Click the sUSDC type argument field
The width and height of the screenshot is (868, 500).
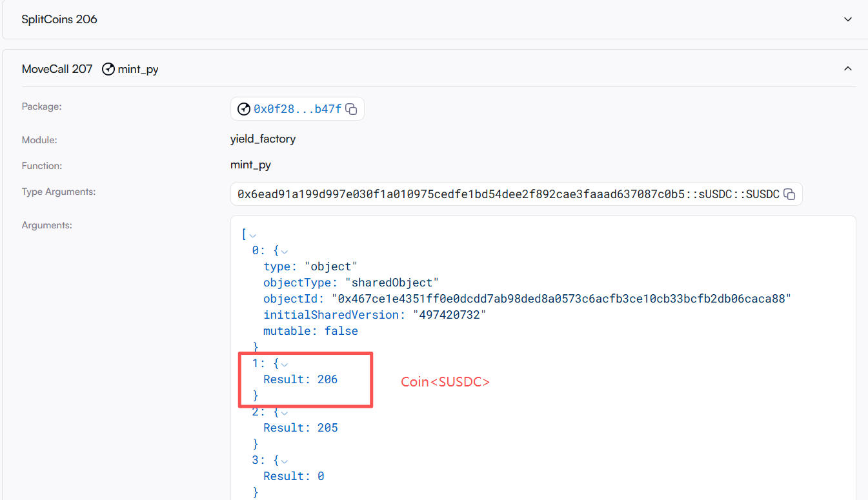508,194
